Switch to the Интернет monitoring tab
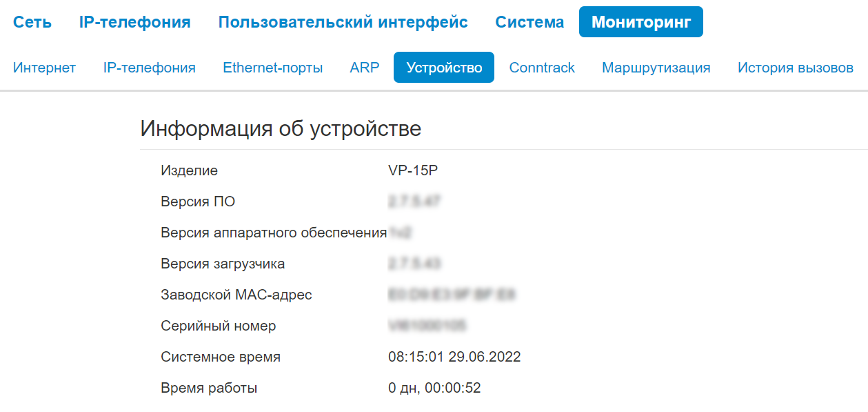 44,68
